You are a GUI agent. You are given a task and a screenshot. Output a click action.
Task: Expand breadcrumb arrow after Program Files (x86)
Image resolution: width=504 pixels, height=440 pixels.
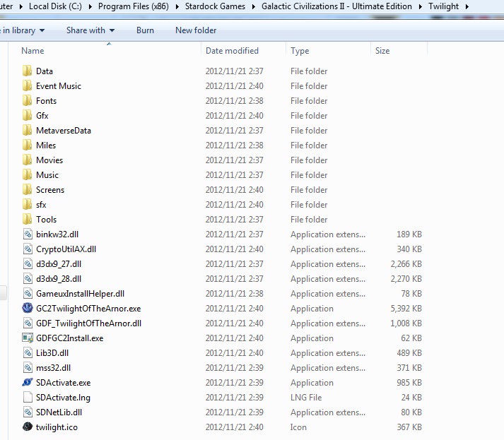click(177, 6)
